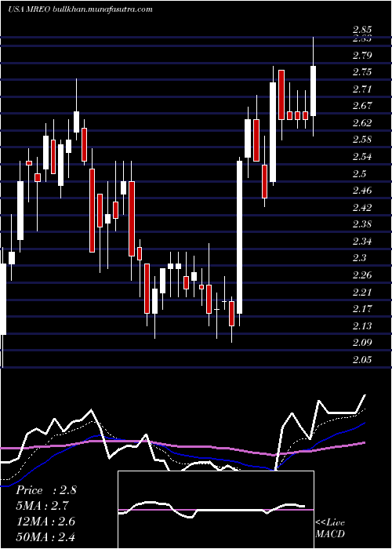
Task: Click the USA MREO chart title text
Action: (80, 9)
